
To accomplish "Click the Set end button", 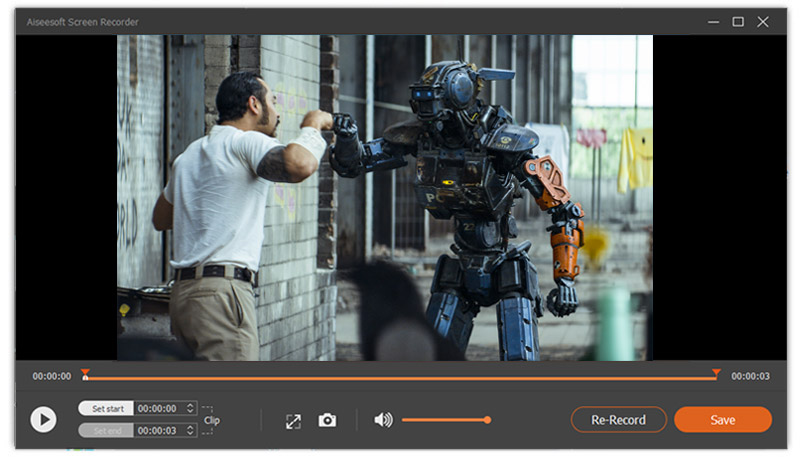I will tap(106, 430).
